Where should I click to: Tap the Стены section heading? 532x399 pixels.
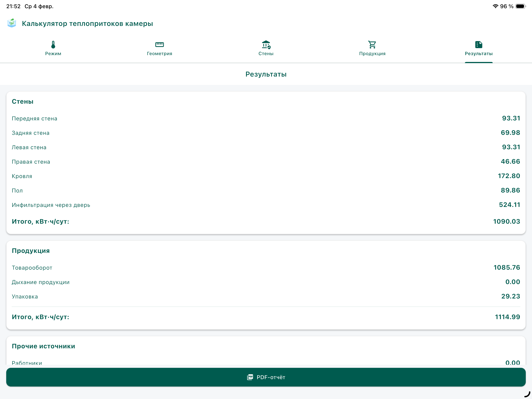[x=23, y=102]
